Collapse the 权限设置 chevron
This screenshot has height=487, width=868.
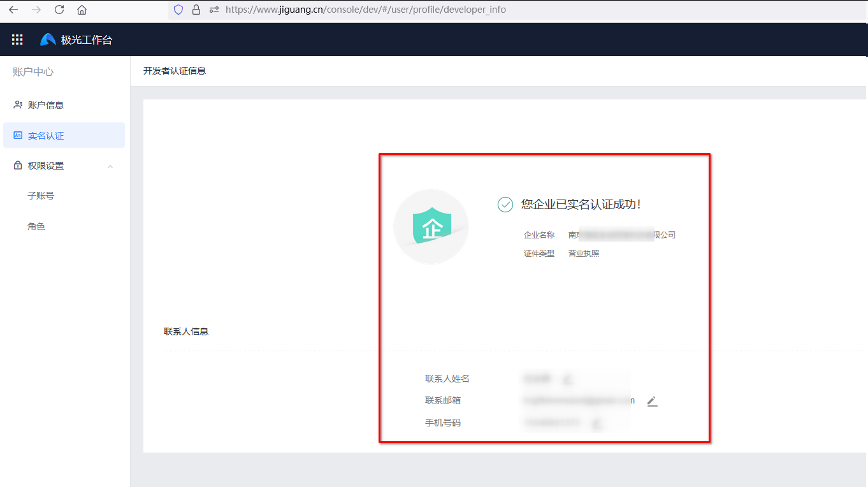tap(110, 166)
